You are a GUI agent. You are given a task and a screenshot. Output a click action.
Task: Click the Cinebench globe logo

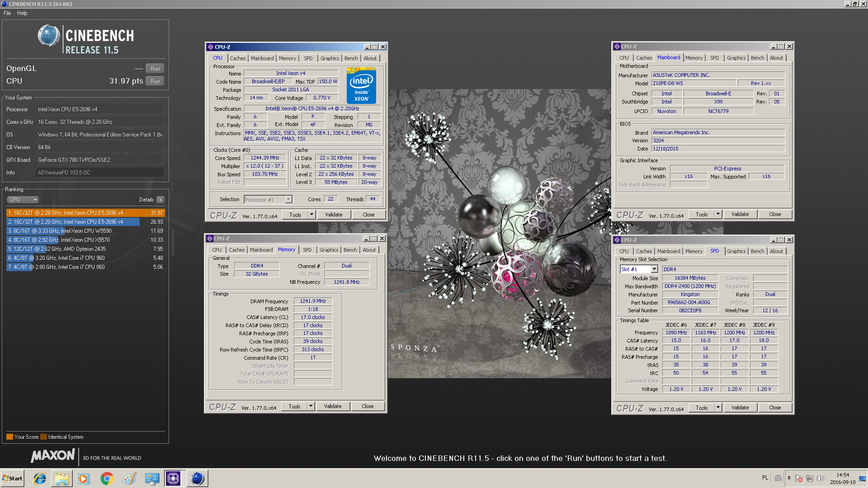49,36
